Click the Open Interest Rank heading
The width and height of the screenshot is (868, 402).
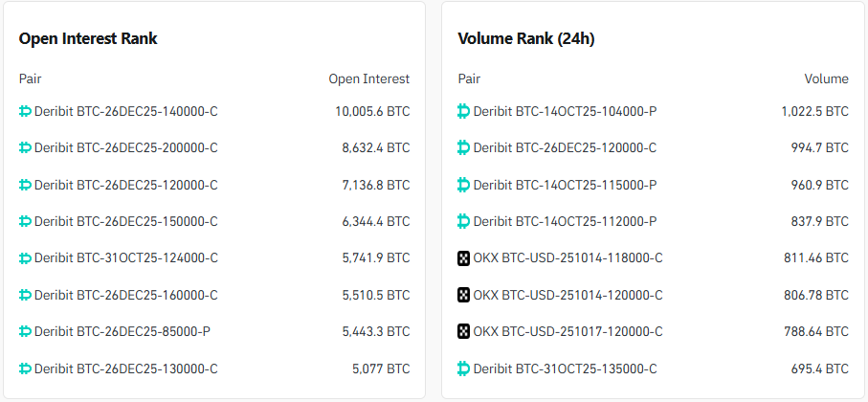click(88, 39)
